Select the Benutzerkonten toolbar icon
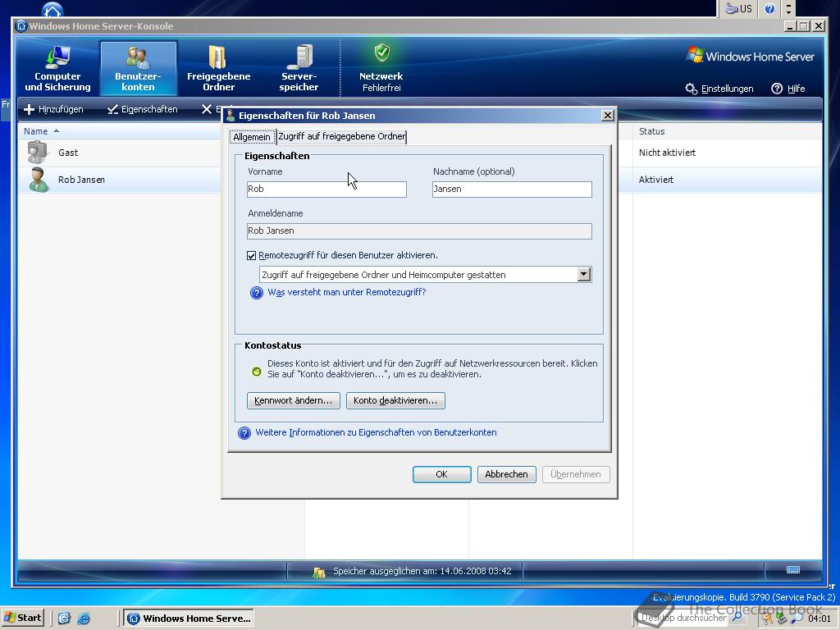 click(138, 69)
